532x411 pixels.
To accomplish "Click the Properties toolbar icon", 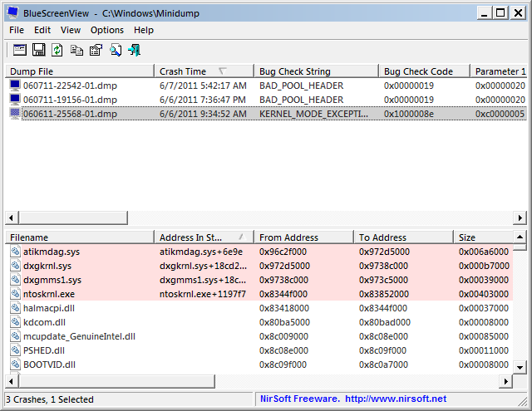I will 96,50.
